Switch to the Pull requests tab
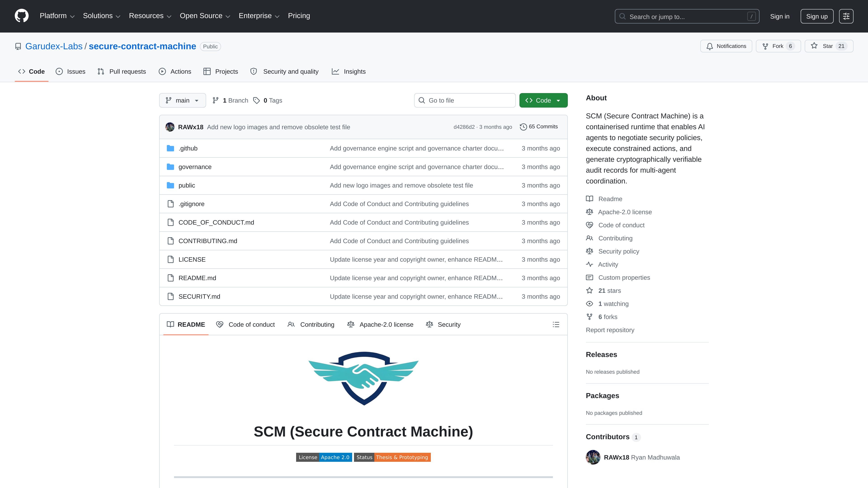The width and height of the screenshot is (868, 488). 122,71
